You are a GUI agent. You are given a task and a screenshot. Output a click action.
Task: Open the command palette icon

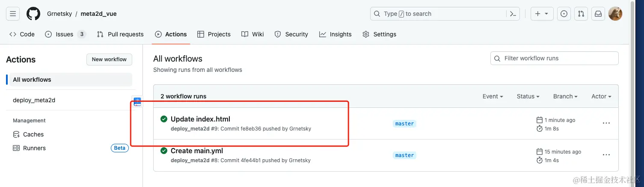click(514, 14)
